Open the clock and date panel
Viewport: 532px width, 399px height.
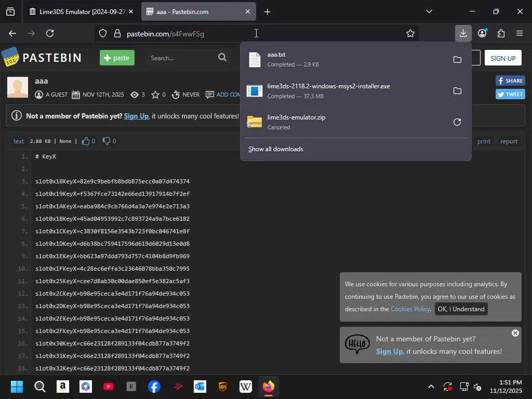[506, 387]
